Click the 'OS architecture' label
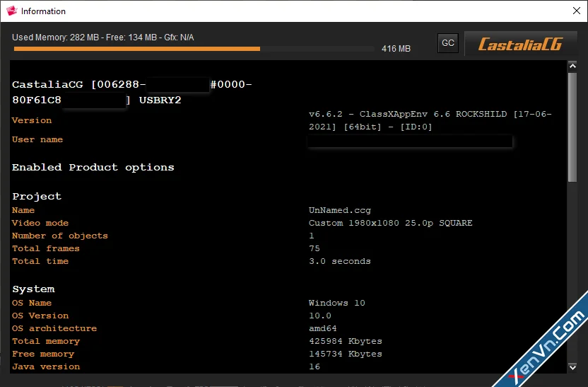Viewport: 588px width, 387px height. coord(54,328)
